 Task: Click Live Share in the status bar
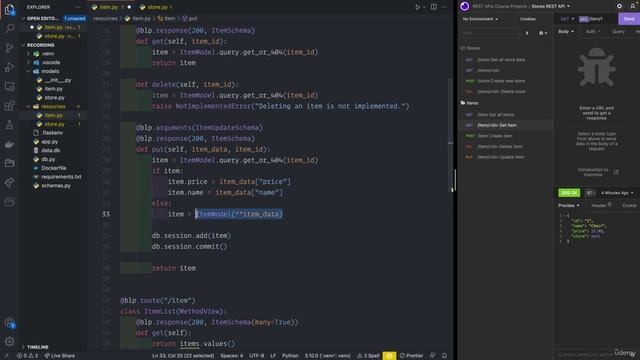(x=60, y=356)
